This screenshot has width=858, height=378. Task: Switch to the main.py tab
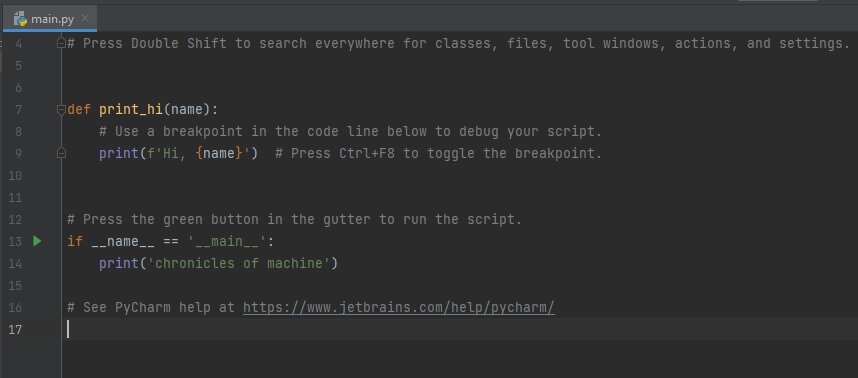pos(51,19)
